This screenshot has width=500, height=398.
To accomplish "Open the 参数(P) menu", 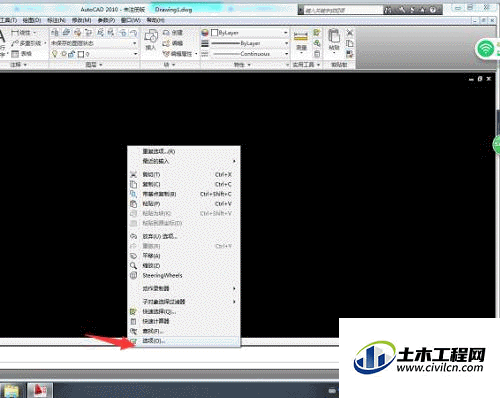I will pyautogui.click(x=106, y=20).
